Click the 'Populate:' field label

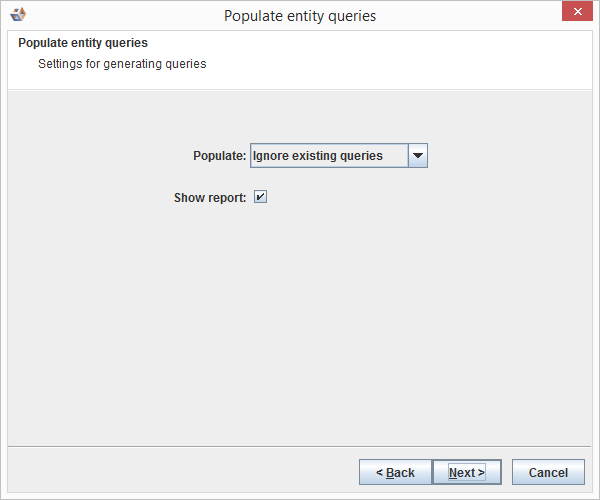pyautogui.click(x=219, y=156)
